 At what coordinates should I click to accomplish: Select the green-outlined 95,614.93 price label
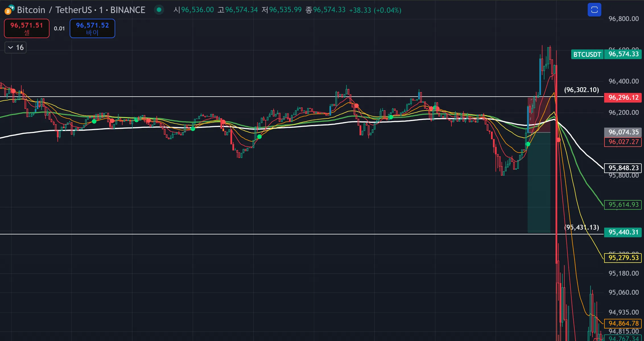[623, 205]
